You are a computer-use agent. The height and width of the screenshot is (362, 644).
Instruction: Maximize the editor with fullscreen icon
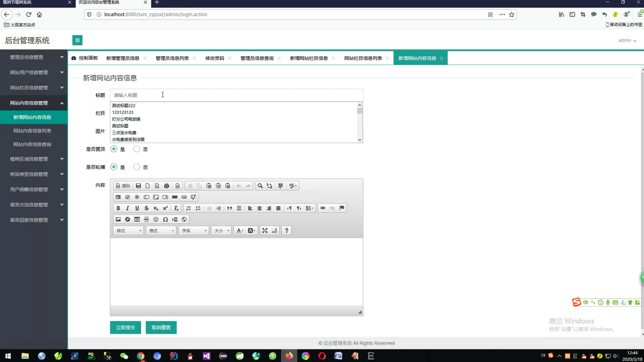tap(265, 231)
